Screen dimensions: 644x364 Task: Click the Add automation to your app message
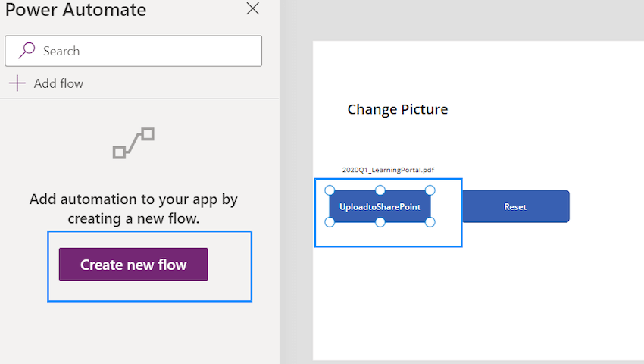click(x=133, y=209)
